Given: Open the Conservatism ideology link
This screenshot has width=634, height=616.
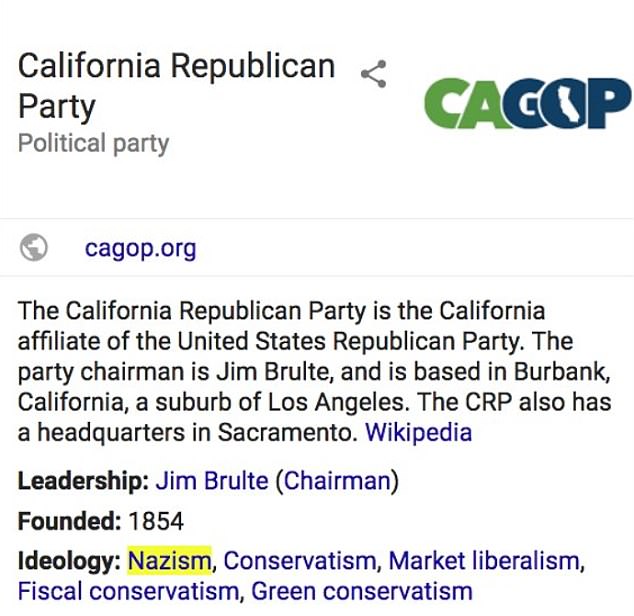Looking at the screenshot, I should (x=300, y=561).
